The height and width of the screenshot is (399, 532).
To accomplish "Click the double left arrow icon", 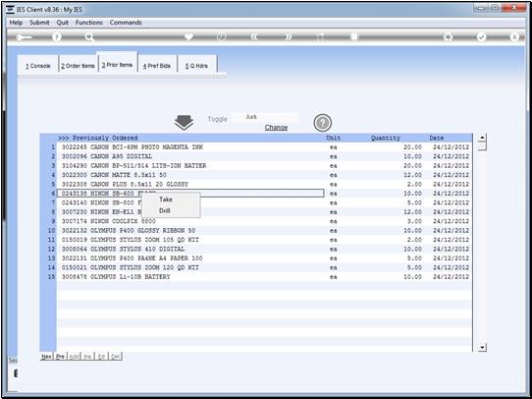I will coord(254,37).
